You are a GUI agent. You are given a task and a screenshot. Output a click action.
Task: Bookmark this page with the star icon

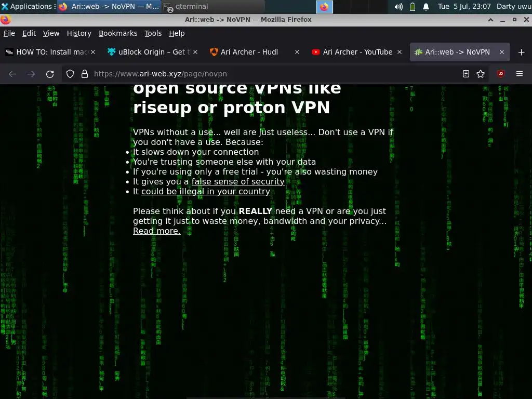pos(481,74)
